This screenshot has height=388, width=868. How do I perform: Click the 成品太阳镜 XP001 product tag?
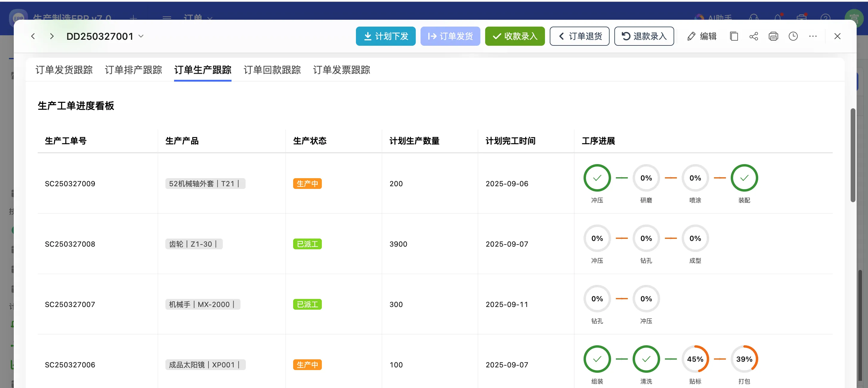click(205, 364)
